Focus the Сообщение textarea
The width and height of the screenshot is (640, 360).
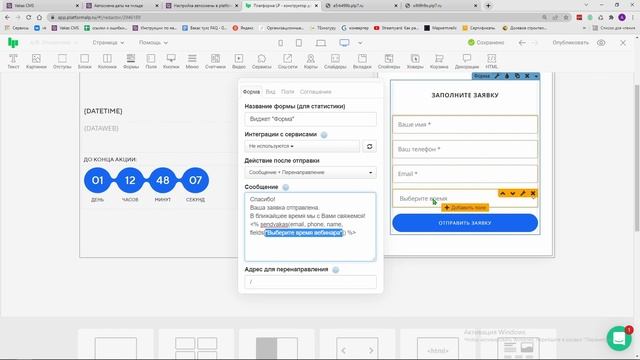tap(310, 227)
